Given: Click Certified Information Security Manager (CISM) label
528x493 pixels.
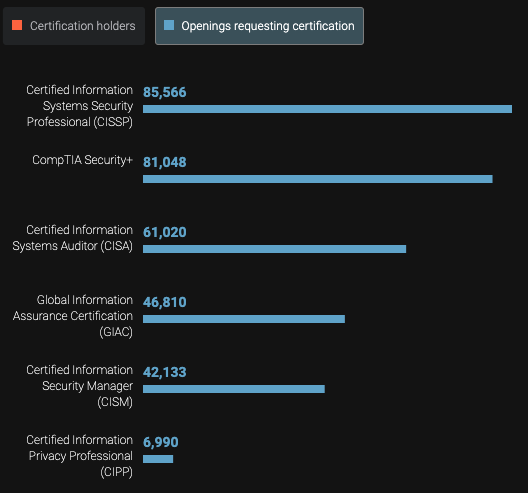Looking at the screenshot, I should point(79,386).
